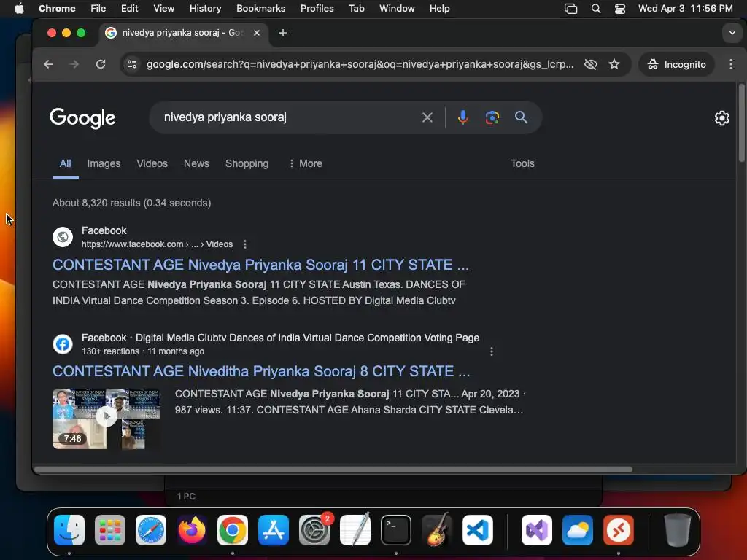Search by image with Google Lens icon
The image size is (747, 560).
pyautogui.click(x=492, y=117)
